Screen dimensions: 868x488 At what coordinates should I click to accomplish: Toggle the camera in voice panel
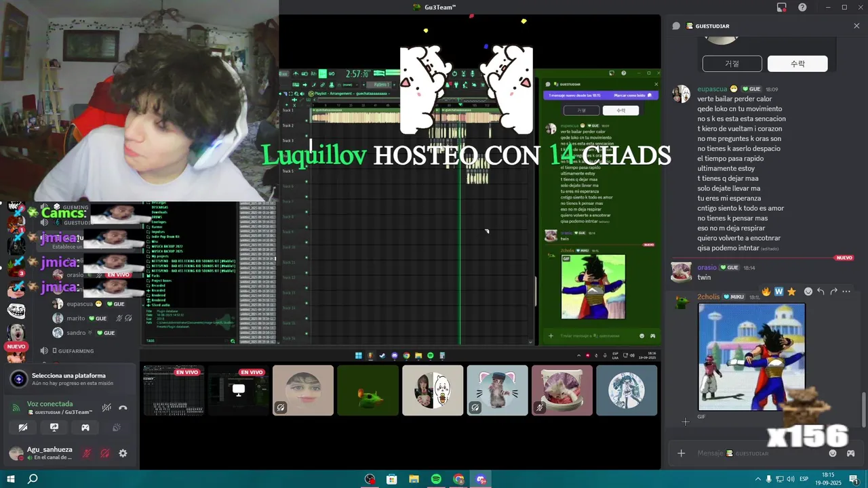[23, 428]
